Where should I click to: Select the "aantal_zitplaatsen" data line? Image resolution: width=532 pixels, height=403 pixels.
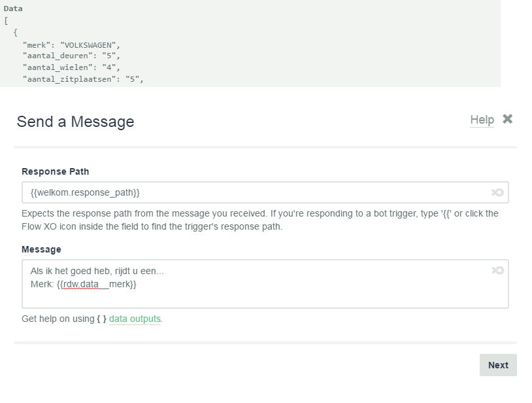[x=83, y=79]
